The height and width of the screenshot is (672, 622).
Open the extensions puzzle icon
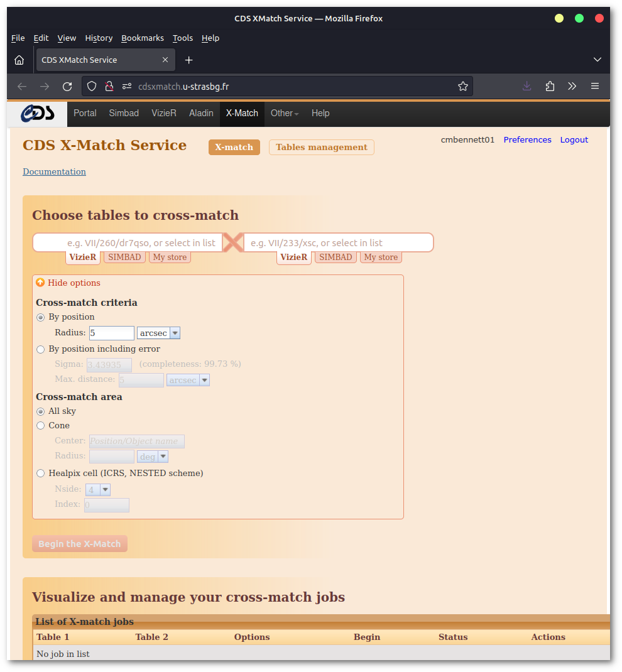[550, 87]
